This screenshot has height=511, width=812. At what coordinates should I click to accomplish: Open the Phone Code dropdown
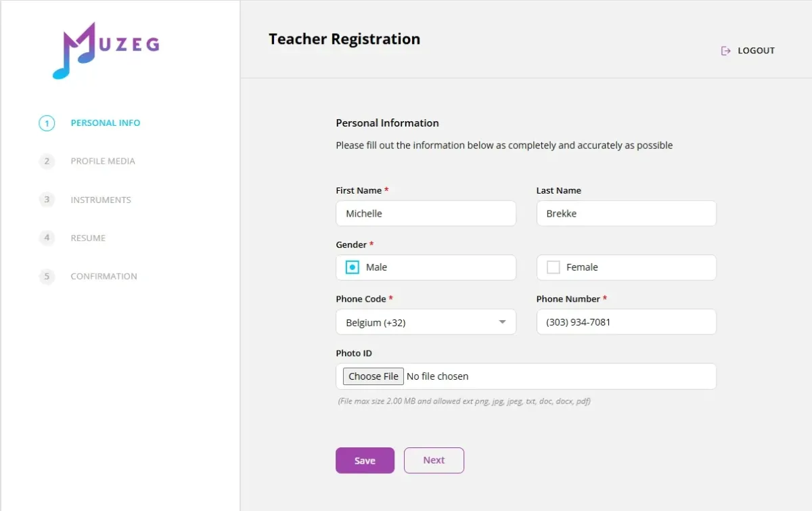425,322
